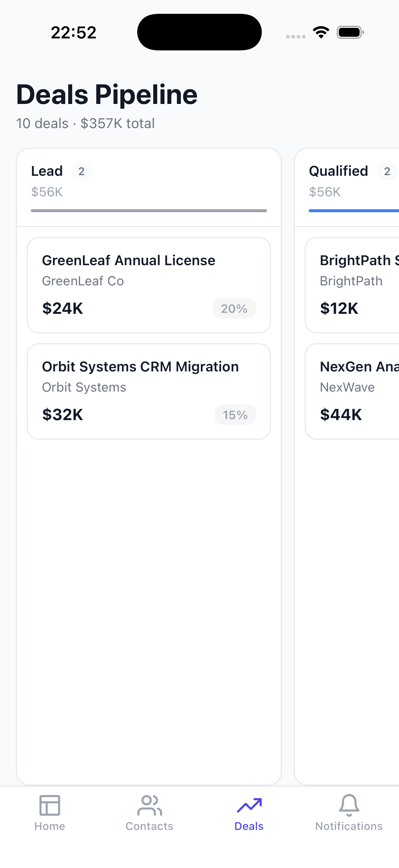399x868 pixels.
Task: Tap the Wi-Fi status icon
Action: (321, 32)
